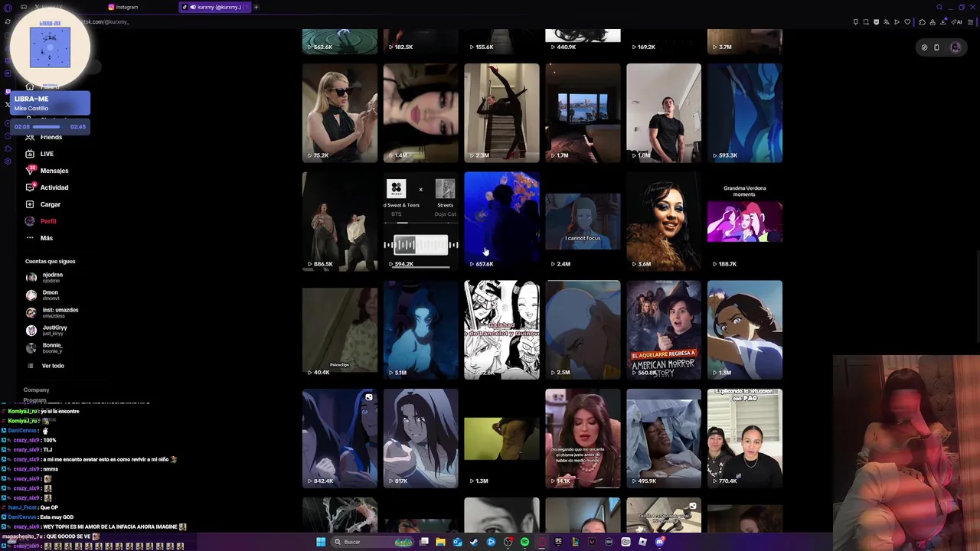Take a snapshot with the capture icon
Image resolution: width=980 pixels, height=551 pixels.
[x=866, y=22]
